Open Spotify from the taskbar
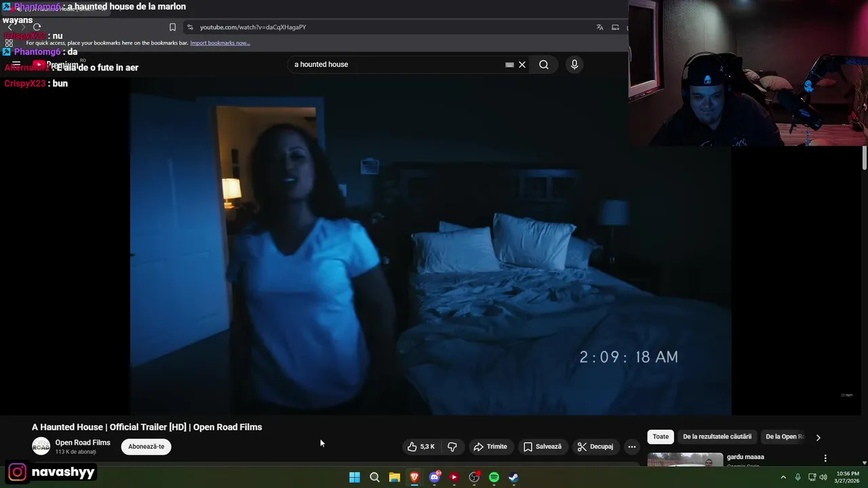The height and width of the screenshot is (488, 868). [x=494, y=477]
